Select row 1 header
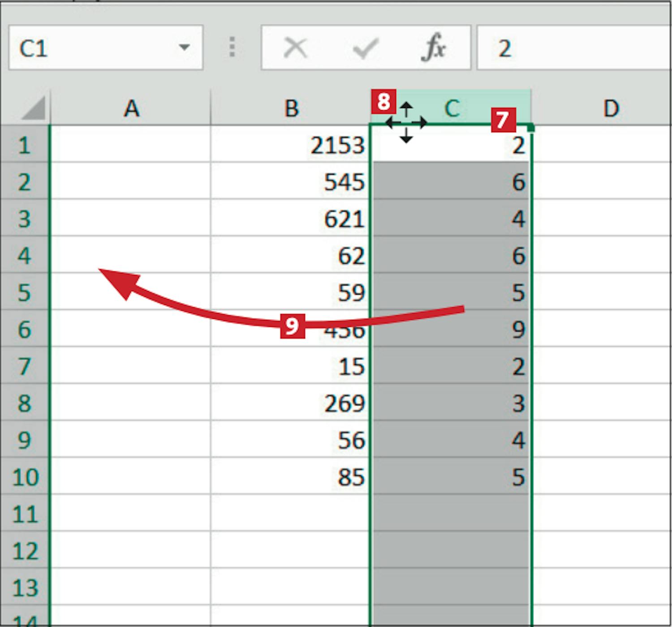 click(25, 145)
